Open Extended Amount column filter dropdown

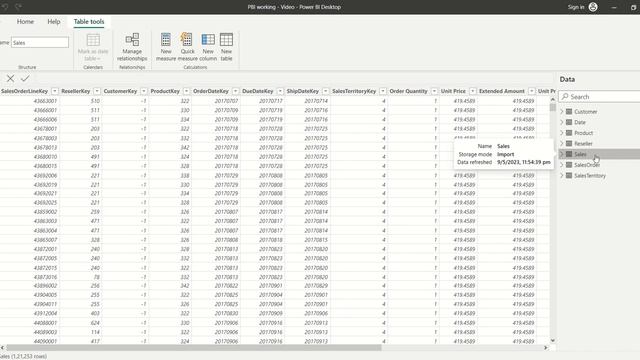532,91
